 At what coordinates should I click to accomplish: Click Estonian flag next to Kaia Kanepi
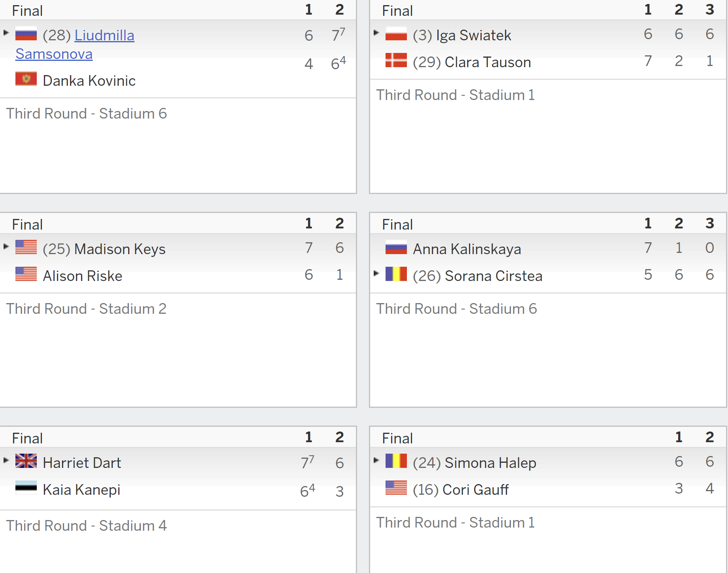[x=26, y=488]
